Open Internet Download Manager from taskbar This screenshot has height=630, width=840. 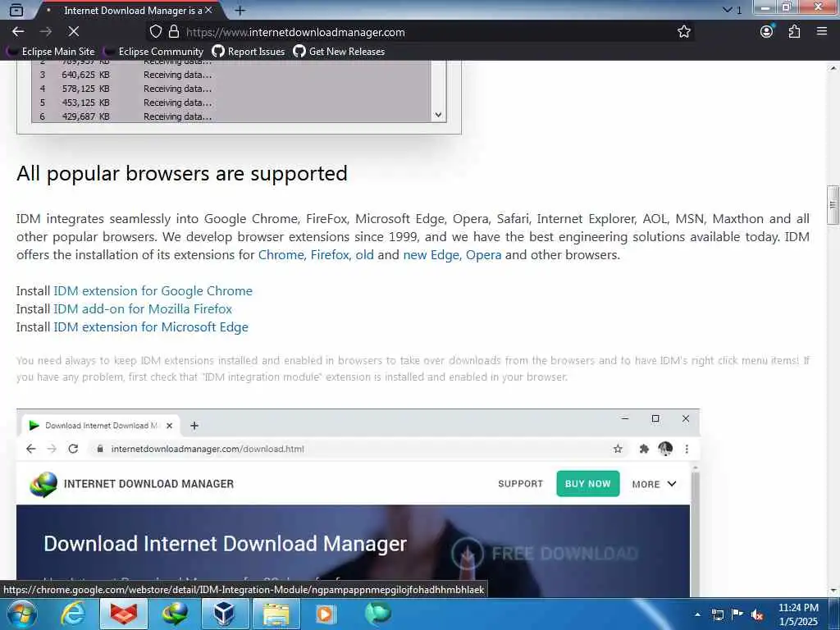point(175,614)
